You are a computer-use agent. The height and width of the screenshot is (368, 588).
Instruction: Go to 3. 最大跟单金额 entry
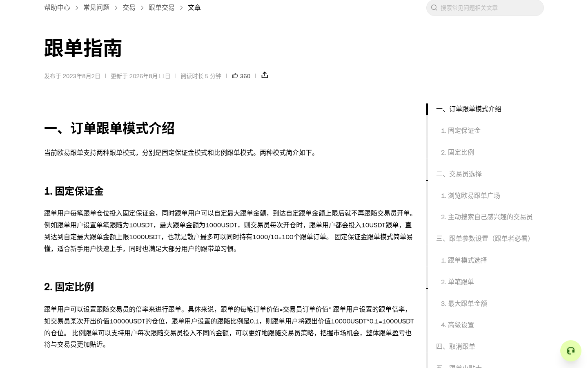[x=464, y=303]
